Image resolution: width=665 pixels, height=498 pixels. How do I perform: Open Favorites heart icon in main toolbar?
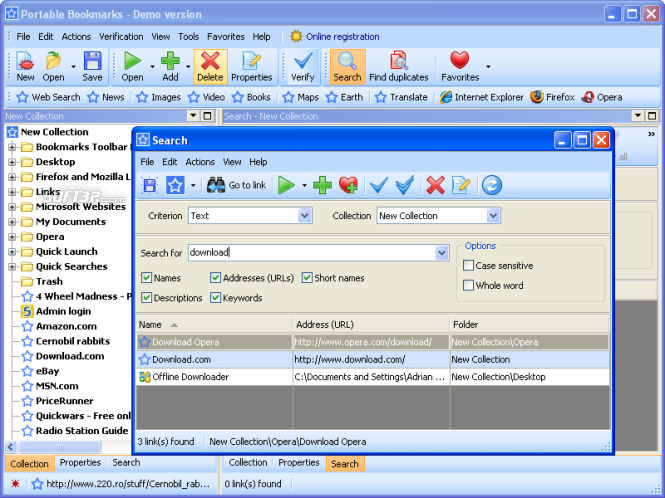pos(460,67)
